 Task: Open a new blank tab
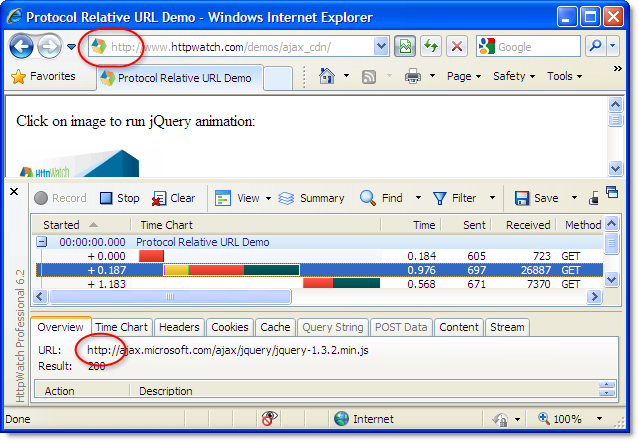pyautogui.click(x=278, y=78)
